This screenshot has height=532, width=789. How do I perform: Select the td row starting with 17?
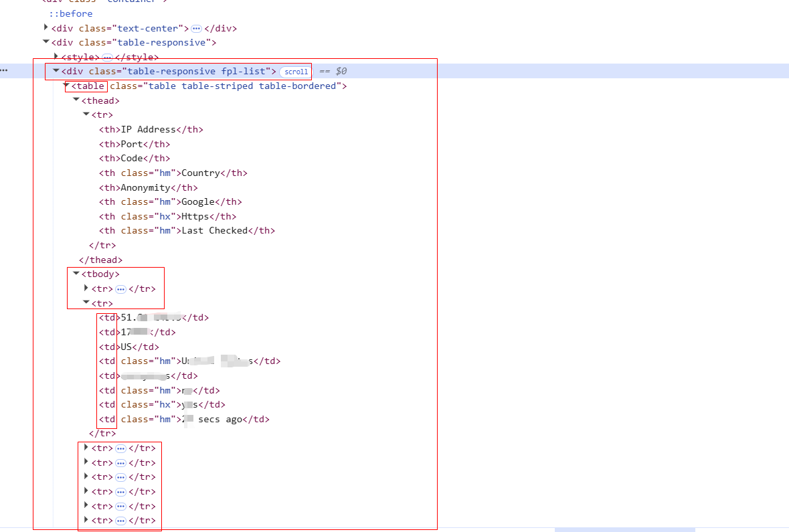pyautogui.click(x=137, y=332)
